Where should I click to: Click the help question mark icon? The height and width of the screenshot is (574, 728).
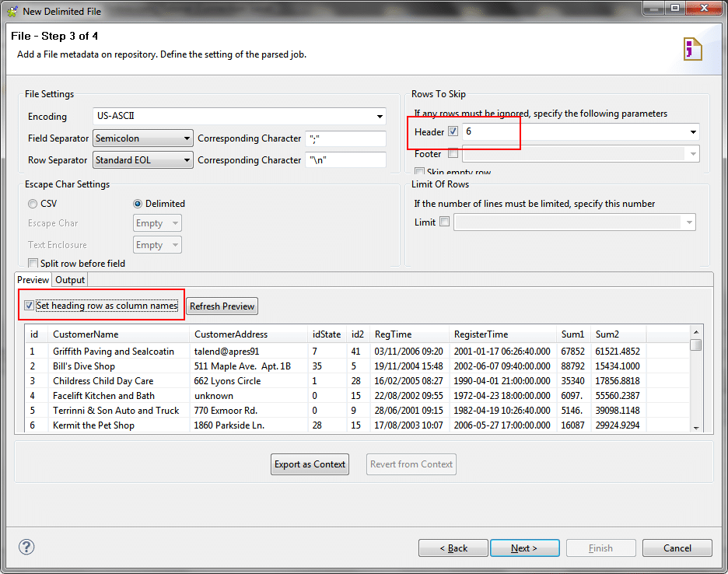click(x=26, y=547)
